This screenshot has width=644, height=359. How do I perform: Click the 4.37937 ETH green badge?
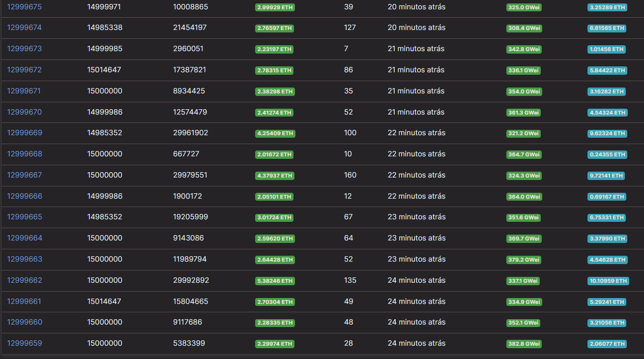click(x=275, y=176)
